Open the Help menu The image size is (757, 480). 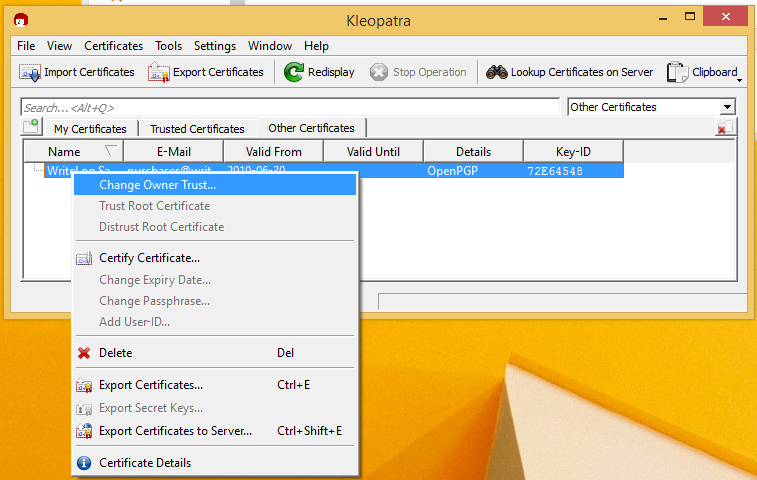[x=316, y=46]
